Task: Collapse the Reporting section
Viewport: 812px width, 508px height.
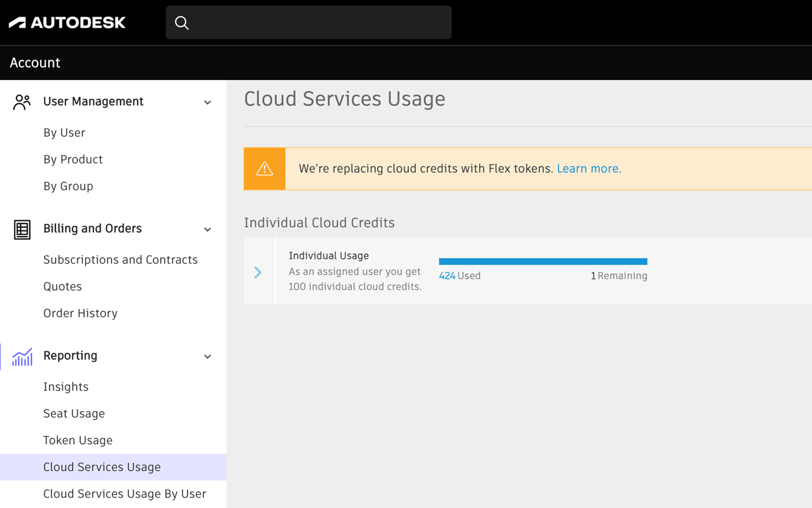Action: (207, 356)
